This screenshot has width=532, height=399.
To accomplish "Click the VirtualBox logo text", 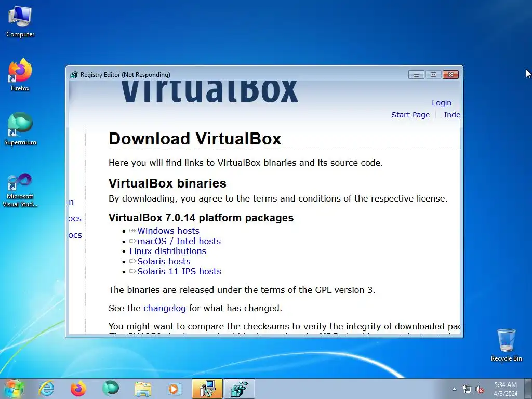I will [x=209, y=91].
